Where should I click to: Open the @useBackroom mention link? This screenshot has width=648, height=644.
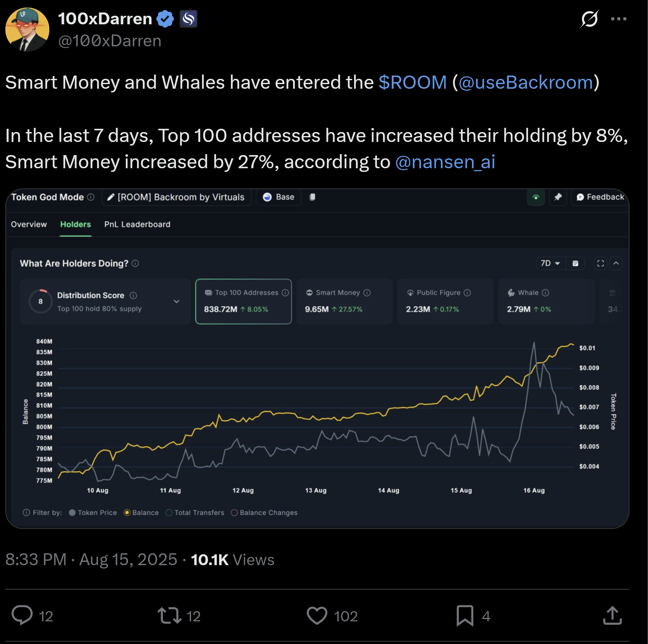525,82
